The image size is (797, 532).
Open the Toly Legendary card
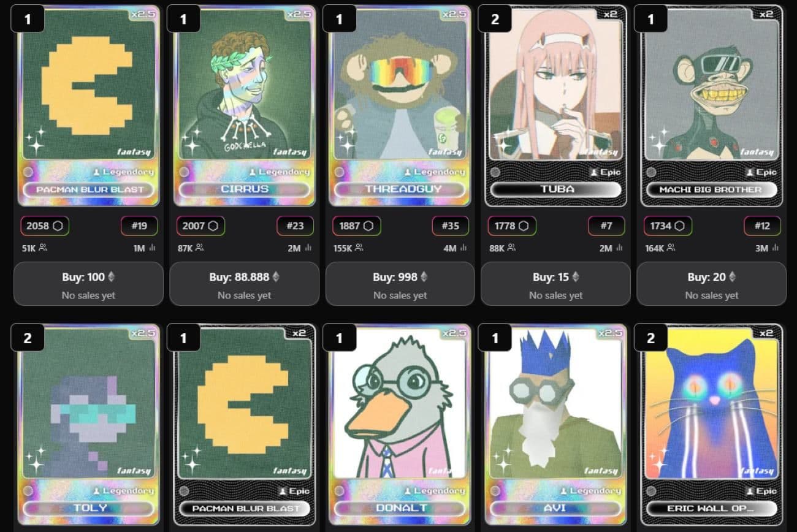coord(88,424)
